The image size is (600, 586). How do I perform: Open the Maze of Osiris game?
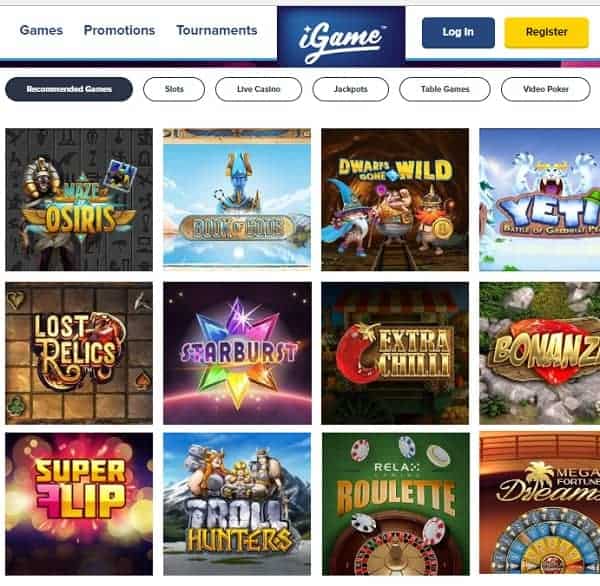(79, 199)
